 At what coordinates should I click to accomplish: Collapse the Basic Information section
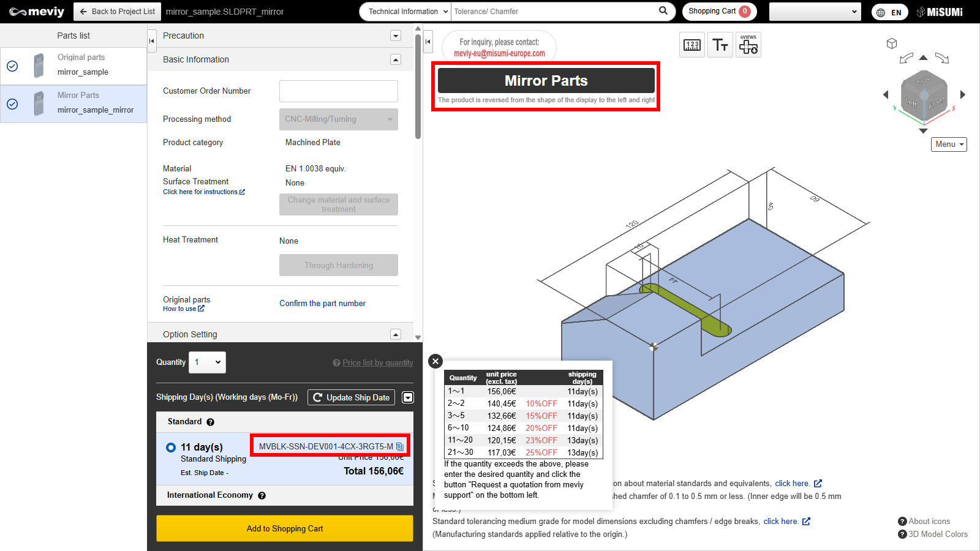point(396,59)
